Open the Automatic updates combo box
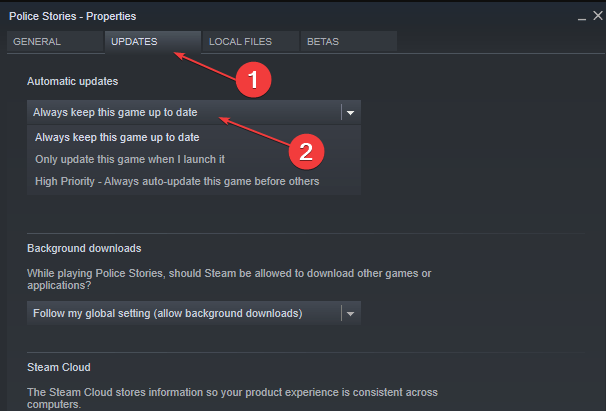The image size is (606, 411). [194, 113]
